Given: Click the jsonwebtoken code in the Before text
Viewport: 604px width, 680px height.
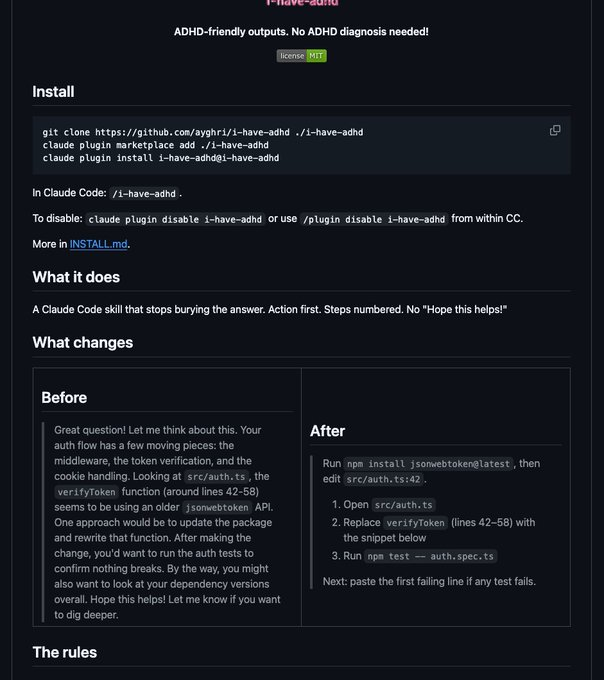Looking at the screenshot, I should 217,507.
